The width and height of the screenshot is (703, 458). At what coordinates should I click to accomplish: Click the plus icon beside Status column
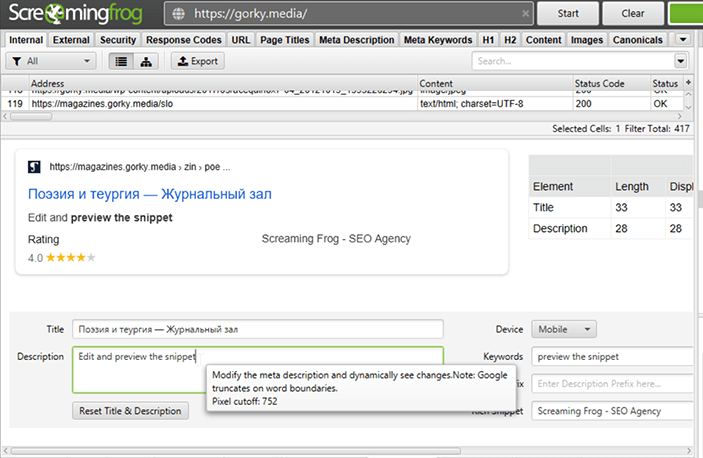pos(688,82)
